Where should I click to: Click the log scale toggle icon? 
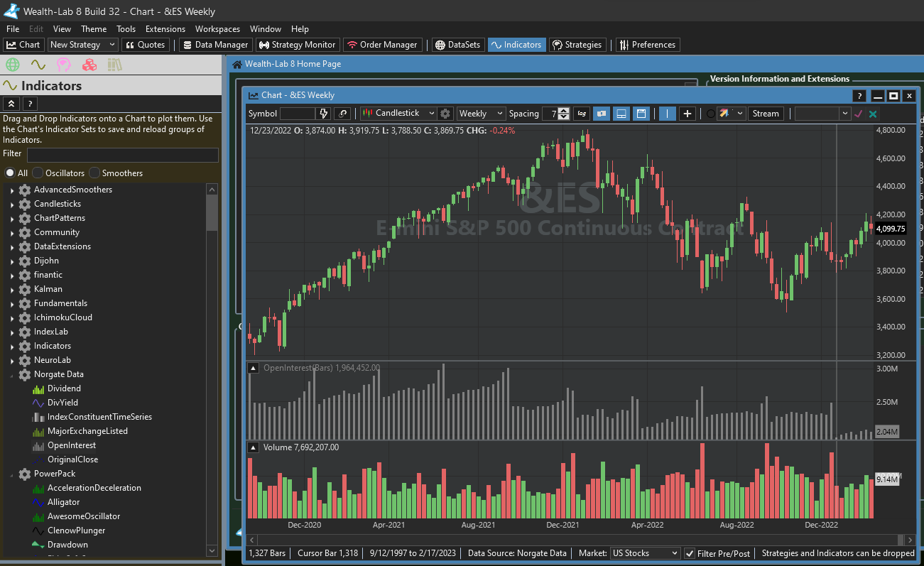point(582,114)
